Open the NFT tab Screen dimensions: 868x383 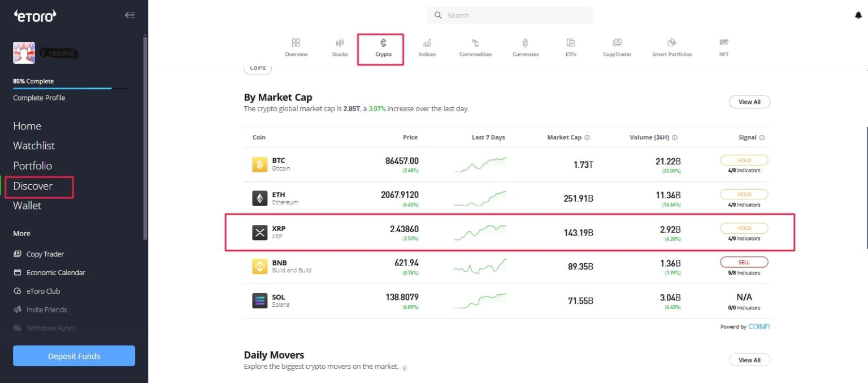(723, 46)
